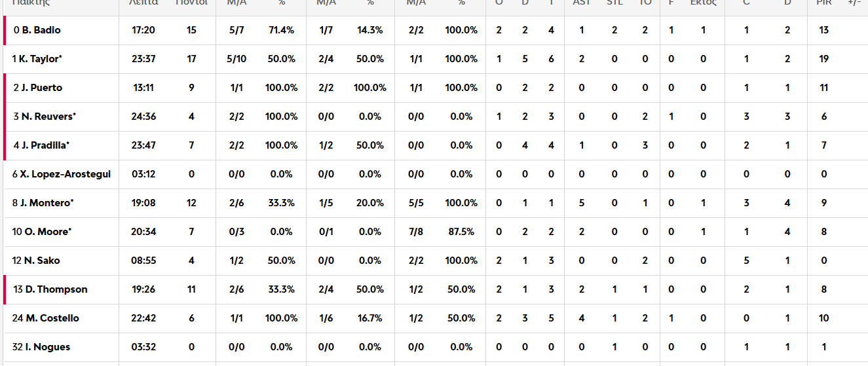
Task: Open X. Lopez-Arostegui player profile
Action: [x=66, y=174]
